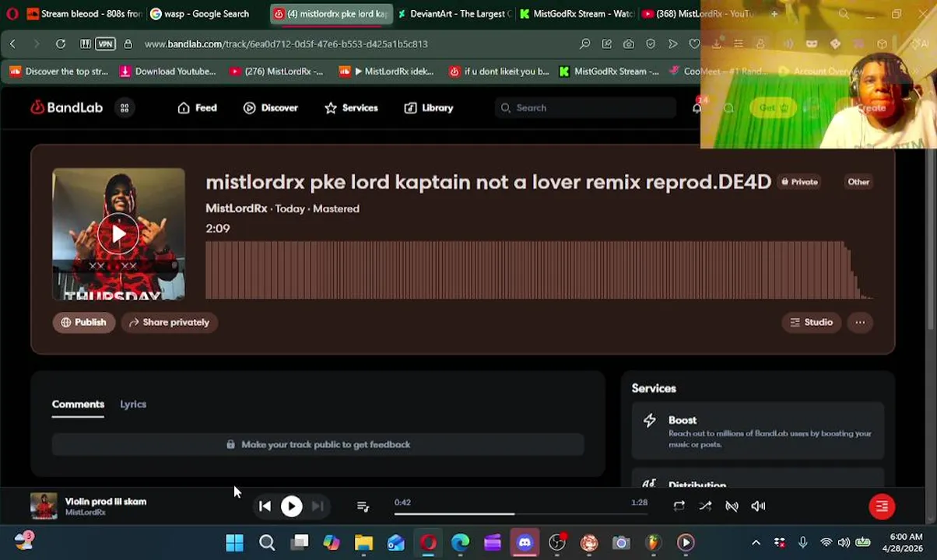Seek the bottom player progress bar
937x560 pixels.
[x=521, y=513]
